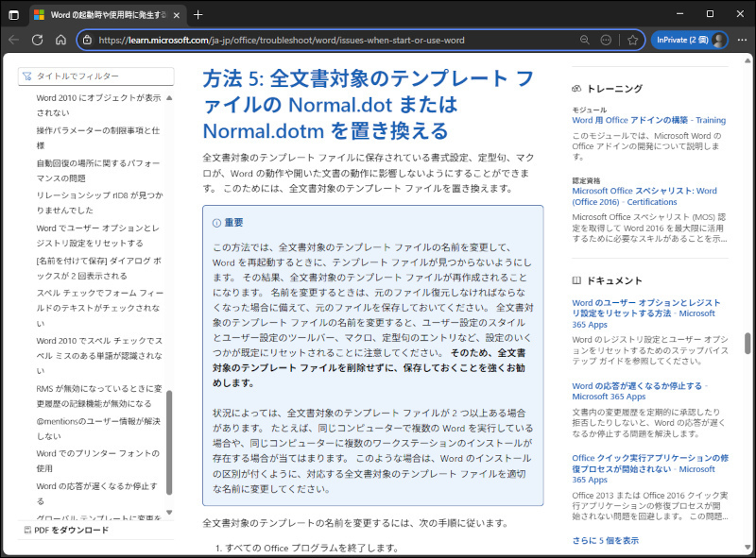Open the tab actions menu icon
This screenshot has height=558, width=756.
[14, 15]
